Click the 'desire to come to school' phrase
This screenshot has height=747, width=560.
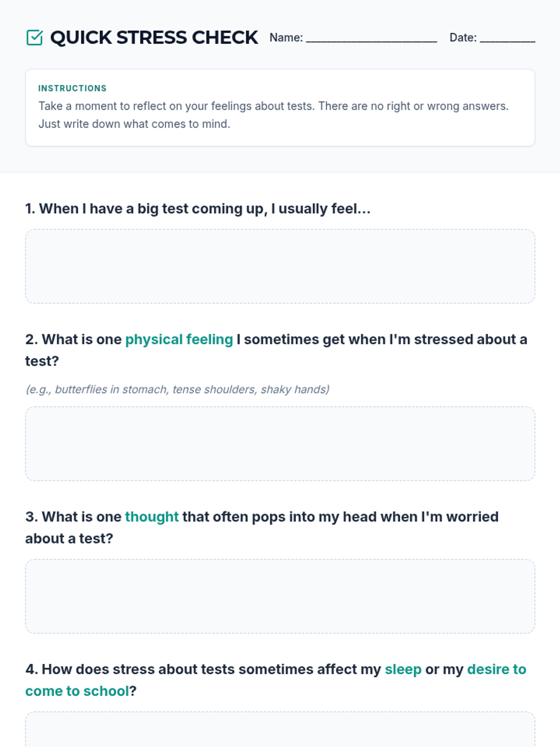coord(497,669)
